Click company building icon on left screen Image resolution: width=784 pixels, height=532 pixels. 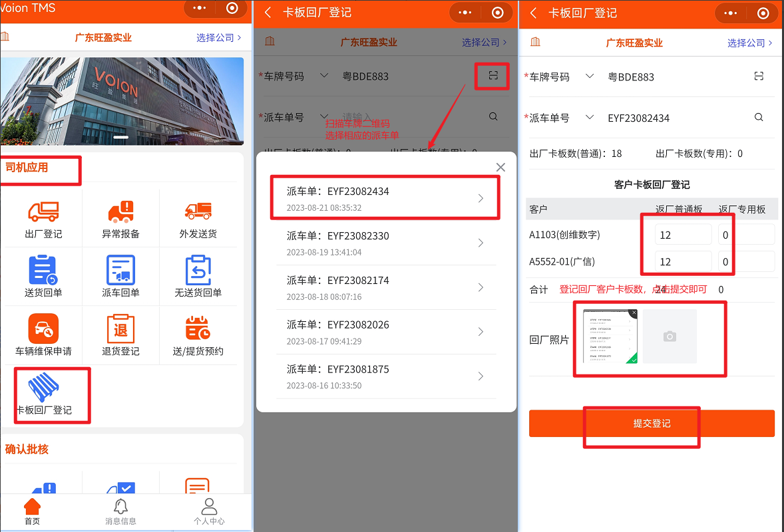click(5, 36)
